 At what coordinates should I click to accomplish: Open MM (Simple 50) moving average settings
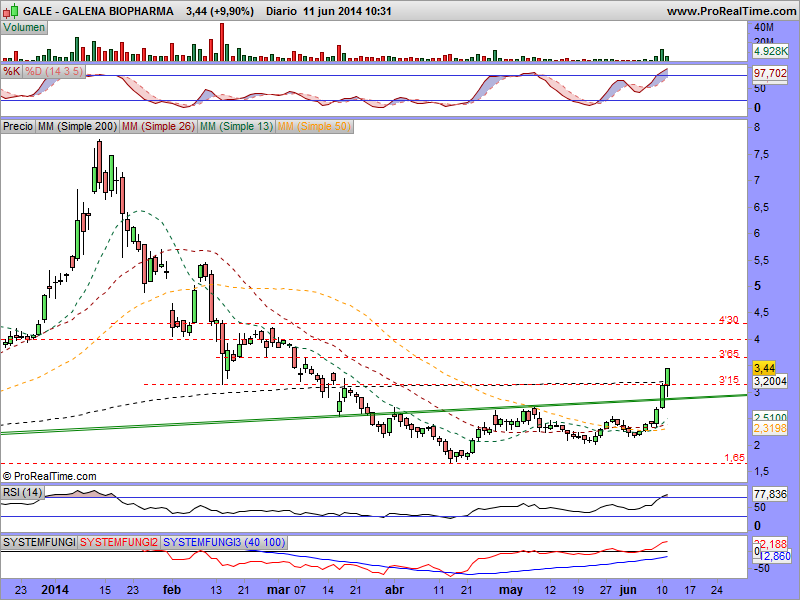(x=314, y=126)
